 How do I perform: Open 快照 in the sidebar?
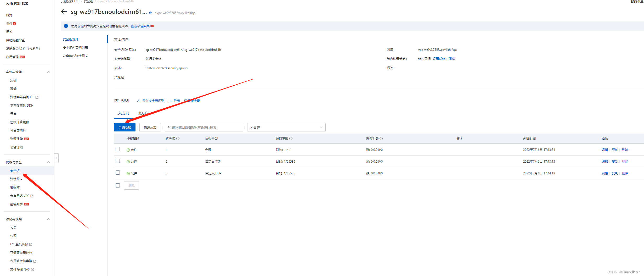13,236
